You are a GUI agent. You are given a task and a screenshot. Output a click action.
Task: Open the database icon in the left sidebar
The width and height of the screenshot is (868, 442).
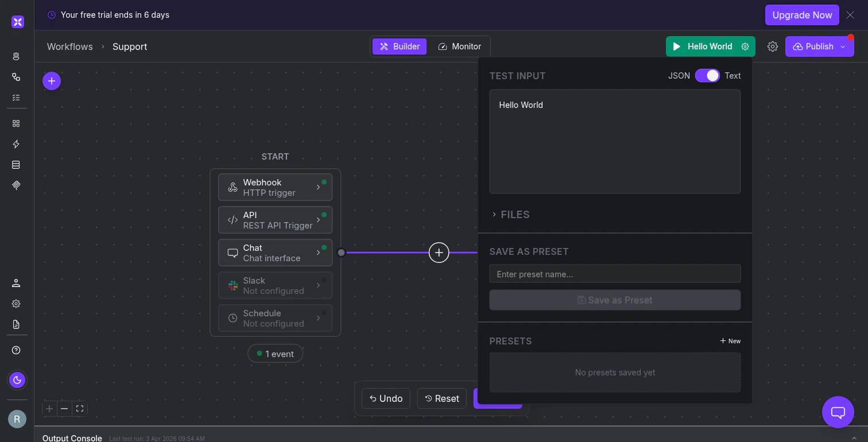pyautogui.click(x=16, y=165)
